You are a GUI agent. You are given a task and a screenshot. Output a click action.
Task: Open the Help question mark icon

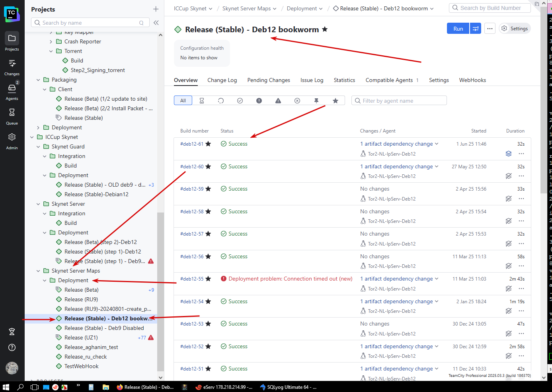(x=12, y=347)
